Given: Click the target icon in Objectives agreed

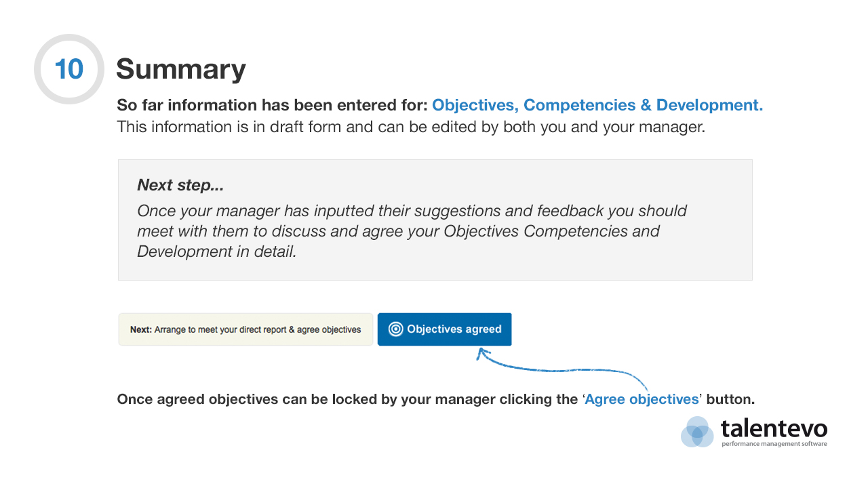Looking at the screenshot, I should [x=396, y=329].
